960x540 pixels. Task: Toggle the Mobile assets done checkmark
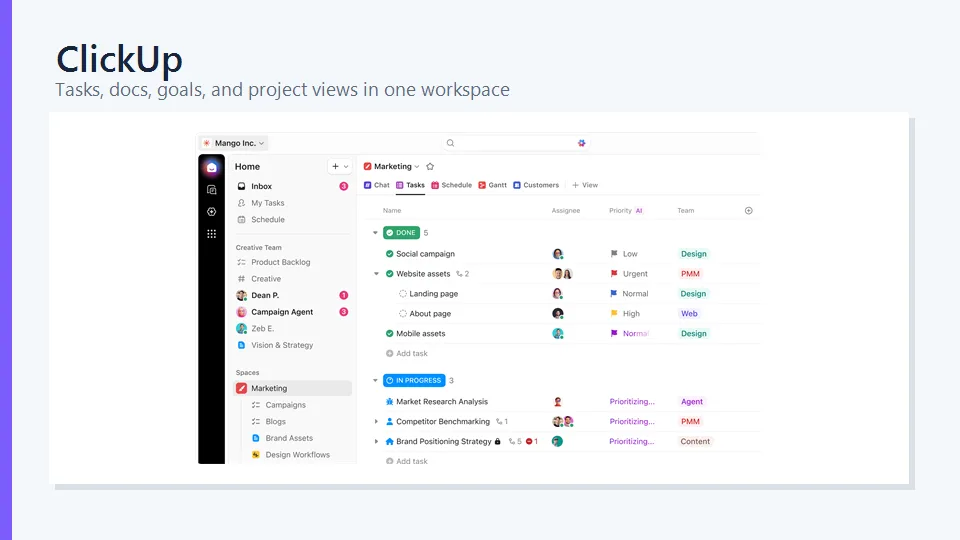(x=389, y=334)
